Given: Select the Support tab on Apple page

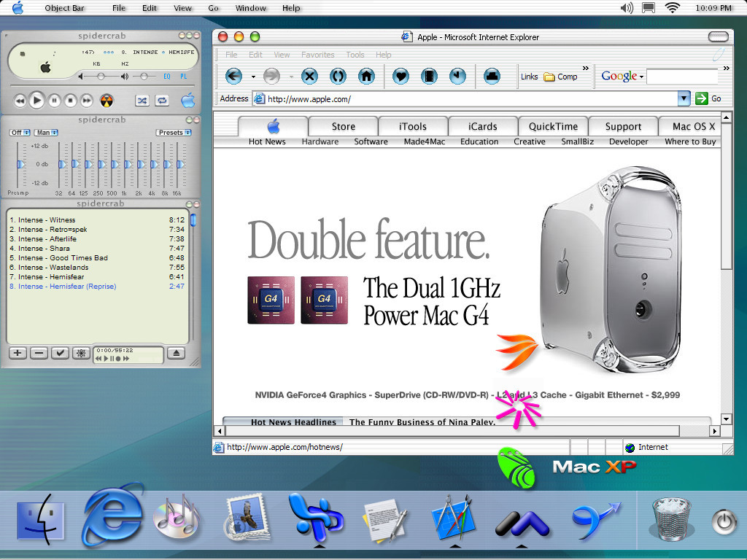Looking at the screenshot, I should [623, 126].
